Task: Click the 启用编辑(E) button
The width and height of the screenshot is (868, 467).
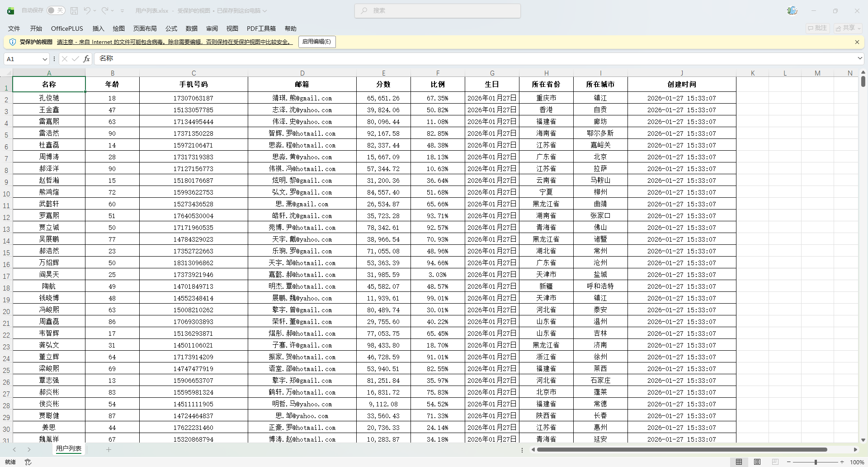Action: [316, 42]
